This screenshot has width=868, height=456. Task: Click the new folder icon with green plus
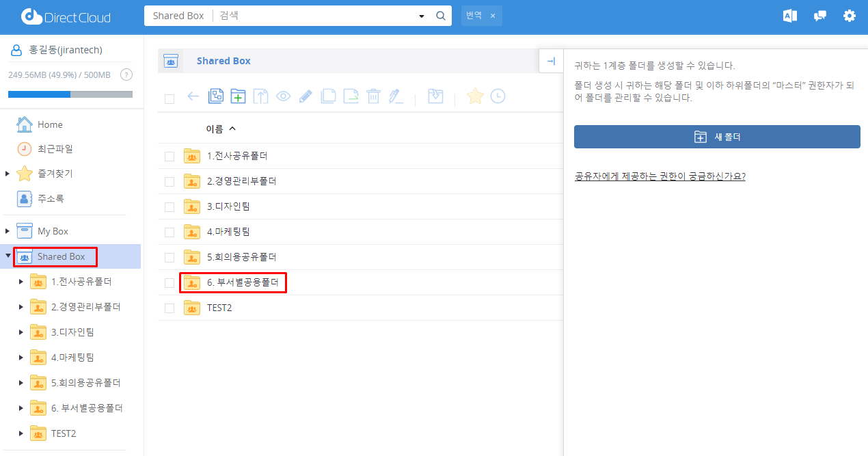pos(238,96)
